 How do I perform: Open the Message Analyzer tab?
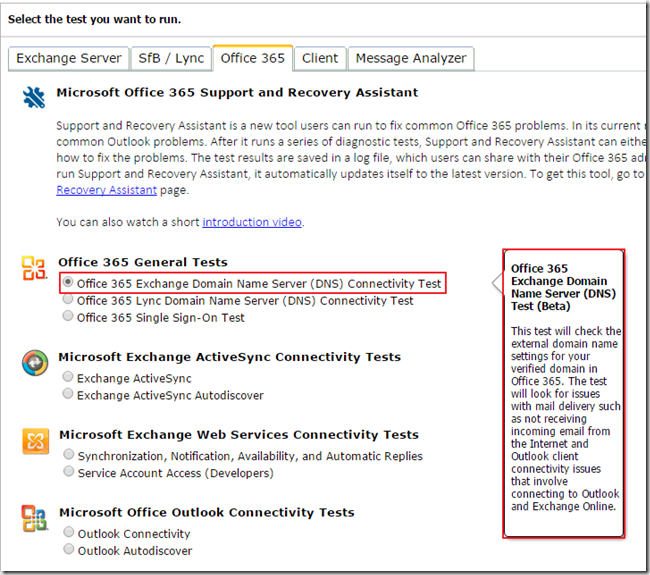(410, 58)
